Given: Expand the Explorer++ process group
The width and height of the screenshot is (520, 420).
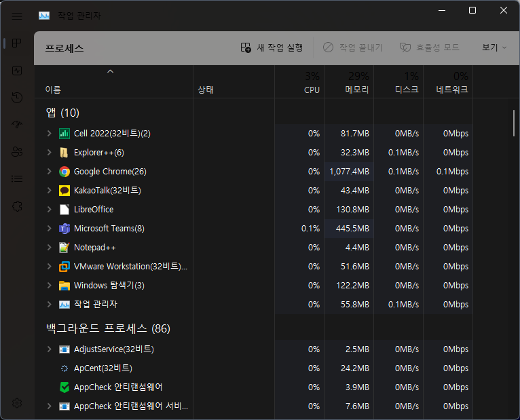Looking at the screenshot, I should (49, 152).
